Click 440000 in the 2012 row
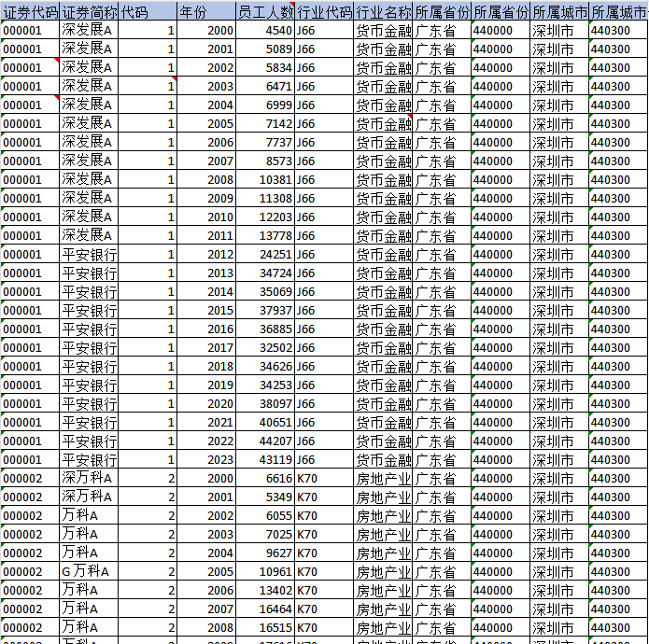The image size is (649, 644). [501, 254]
